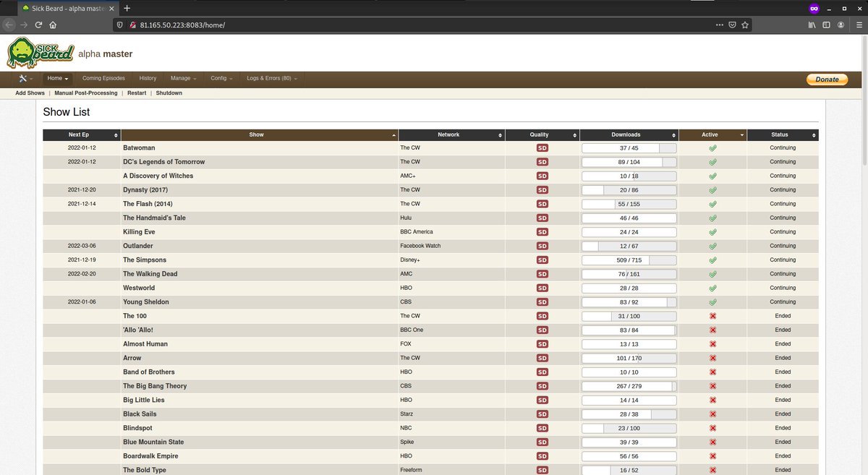Click the active checkmark for The Walking Dead
Image resolution: width=868 pixels, height=475 pixels.
coord(712,274)
